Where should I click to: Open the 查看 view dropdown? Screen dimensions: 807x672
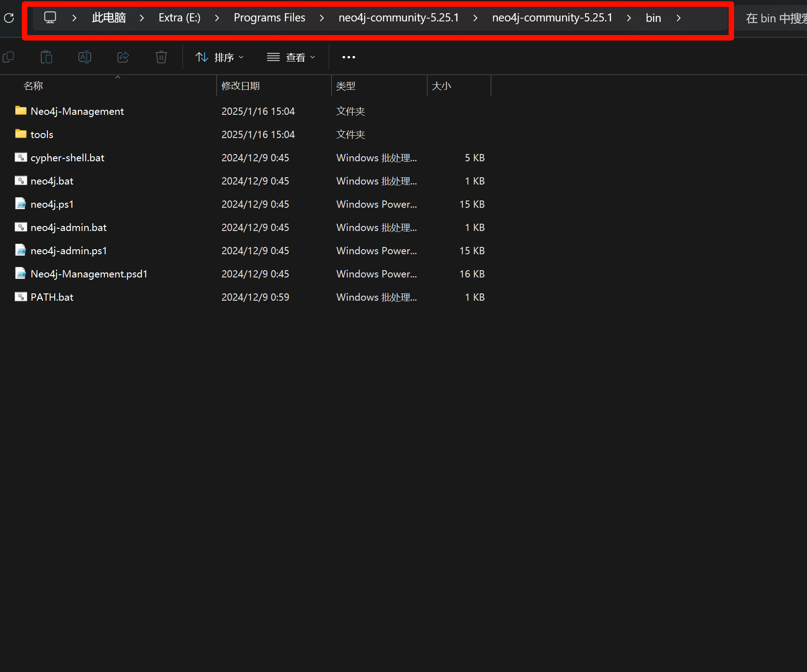pyautogui.click(x=291, y=57)
